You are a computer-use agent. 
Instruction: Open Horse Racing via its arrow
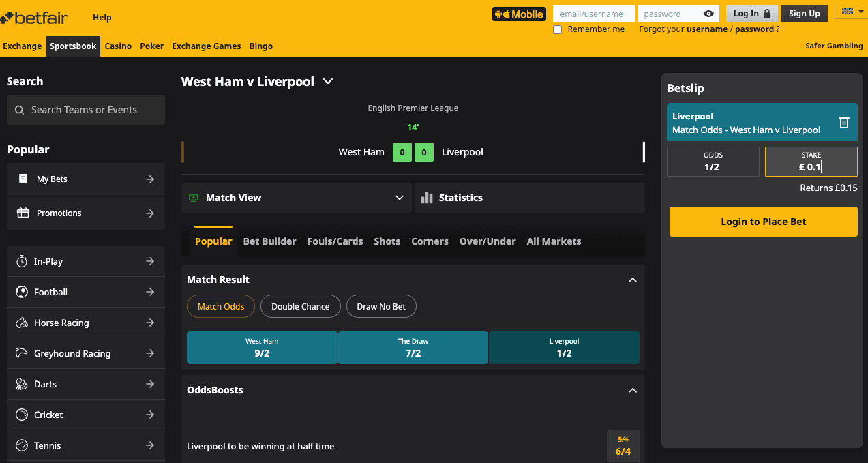point(150,323)
